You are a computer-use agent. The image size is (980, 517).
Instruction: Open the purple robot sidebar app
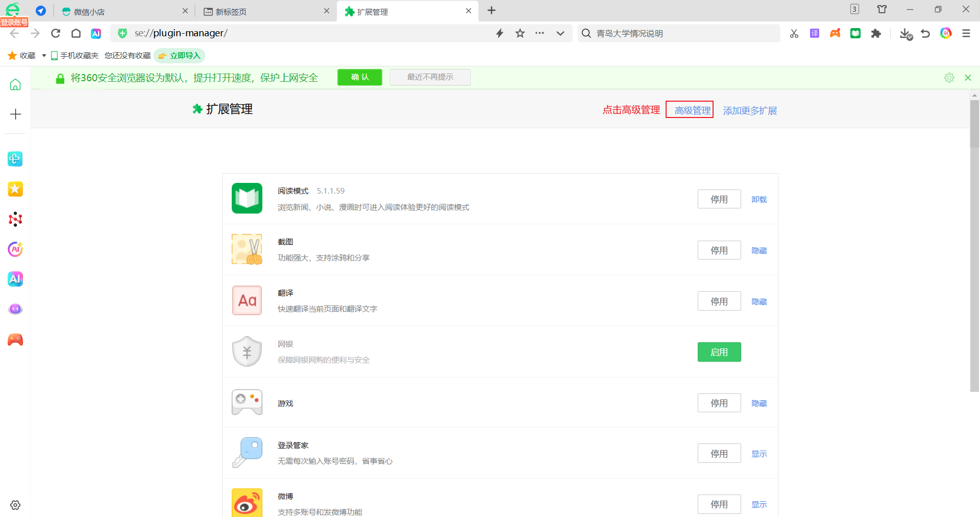[x=15, y=309]
